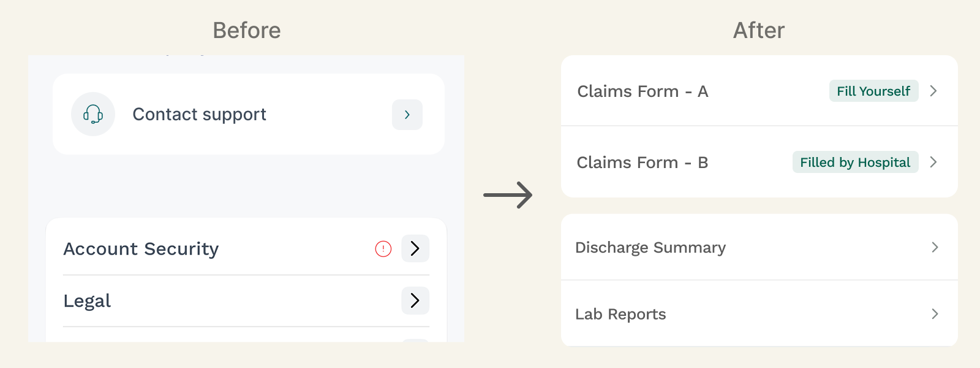This screenshot has height=368, width=980.
Task: Click the chevron next to Fill Yourself badge
Action: [x=933, y=91]
